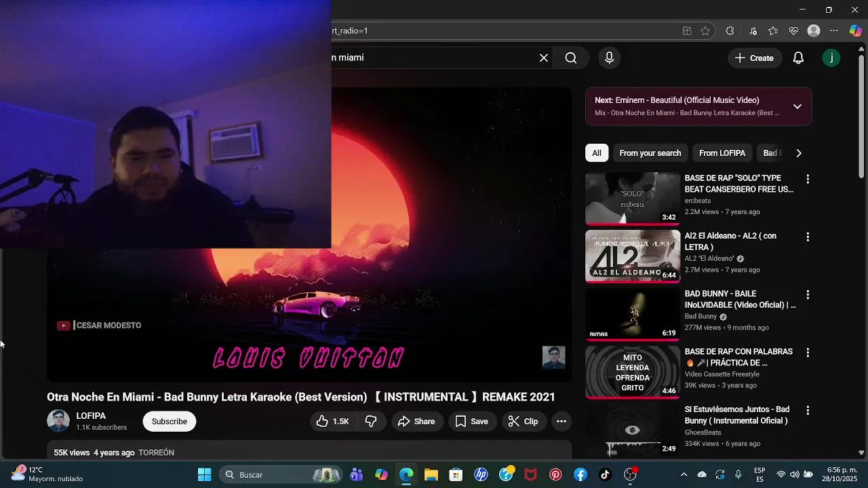The height and width of the screenshot is (488, 868).
Task: Open Microsoft Store from the taskbar
Action: coord(456,474)
